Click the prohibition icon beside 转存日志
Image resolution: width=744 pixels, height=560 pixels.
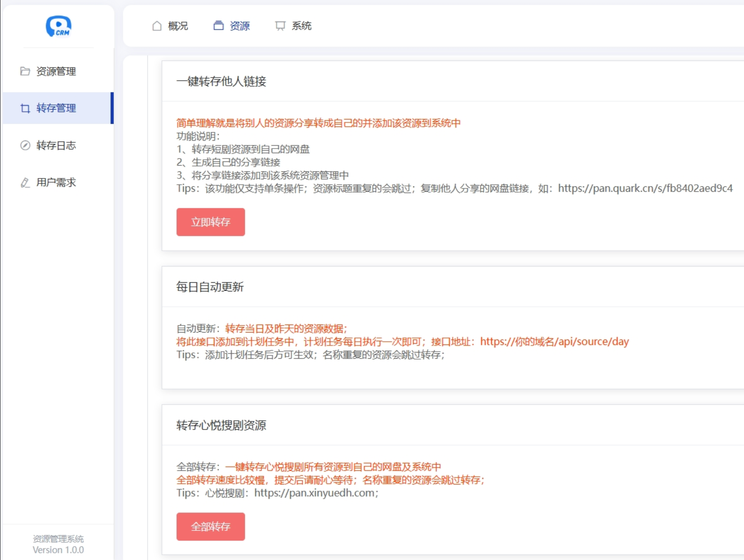pos(25,145)
